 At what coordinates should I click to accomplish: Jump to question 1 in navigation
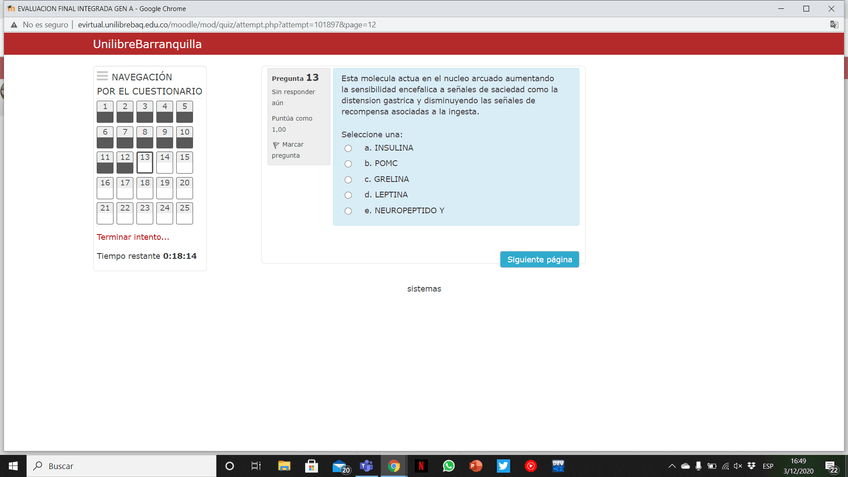point(105,111)
